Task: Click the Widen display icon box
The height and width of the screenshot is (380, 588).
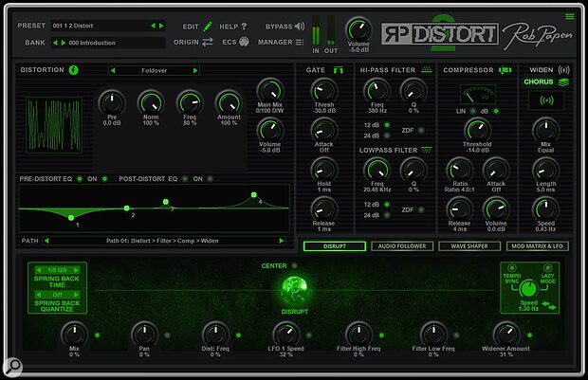Action: click(546, 100)
